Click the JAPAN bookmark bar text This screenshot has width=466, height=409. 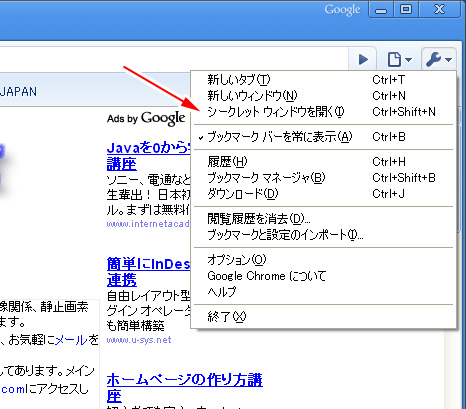(x=18, y=92)
